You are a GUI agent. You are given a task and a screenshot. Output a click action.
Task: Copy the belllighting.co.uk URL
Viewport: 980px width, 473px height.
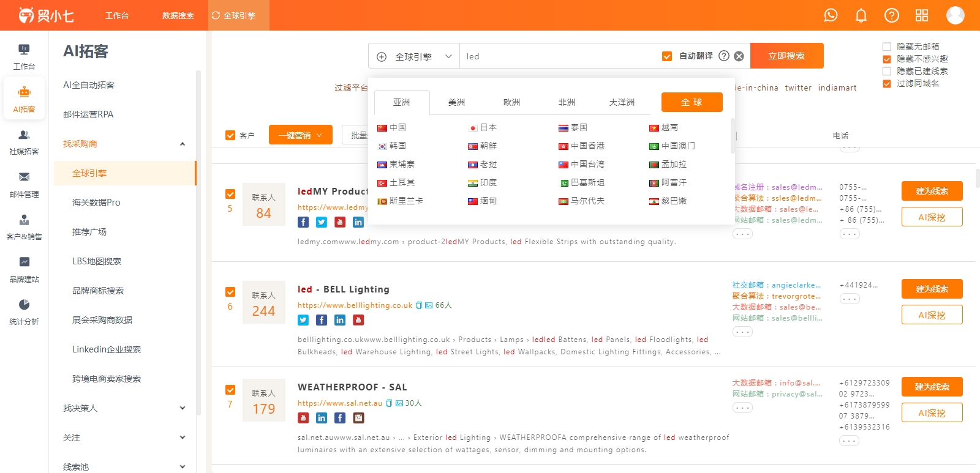[x=419, y=305]
